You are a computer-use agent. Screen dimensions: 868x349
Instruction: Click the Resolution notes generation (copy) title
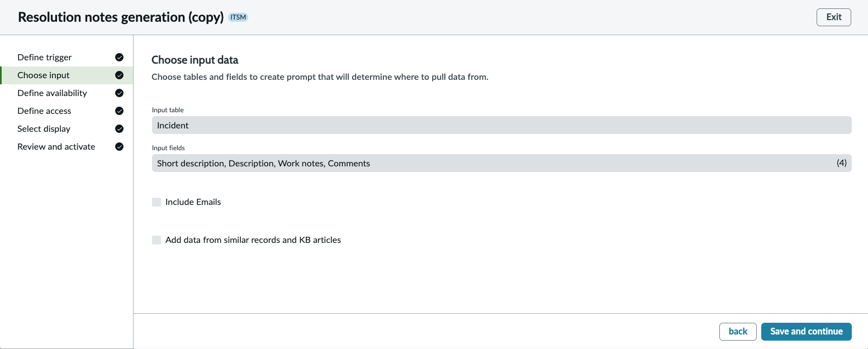[x=121, y=17]
